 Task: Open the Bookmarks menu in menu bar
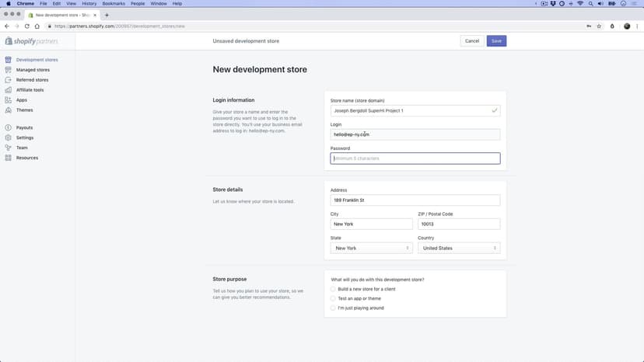(x=113, y=4)
